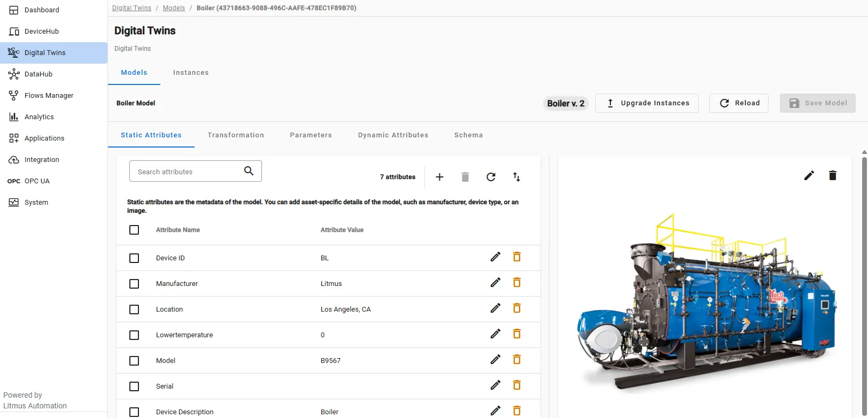The width and height of the screenshot is (868, 418).
Task: Click the 'Attribute Value' column header
Action: (x=342, y=230)
